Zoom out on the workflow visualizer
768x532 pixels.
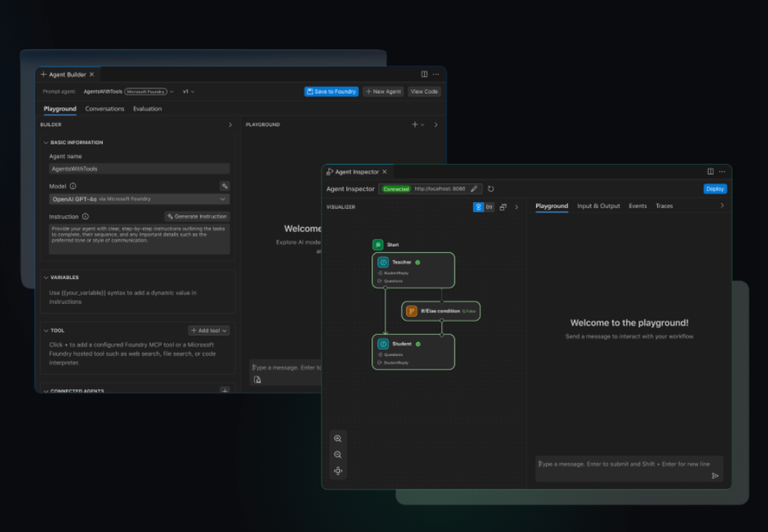pos(337,455)
